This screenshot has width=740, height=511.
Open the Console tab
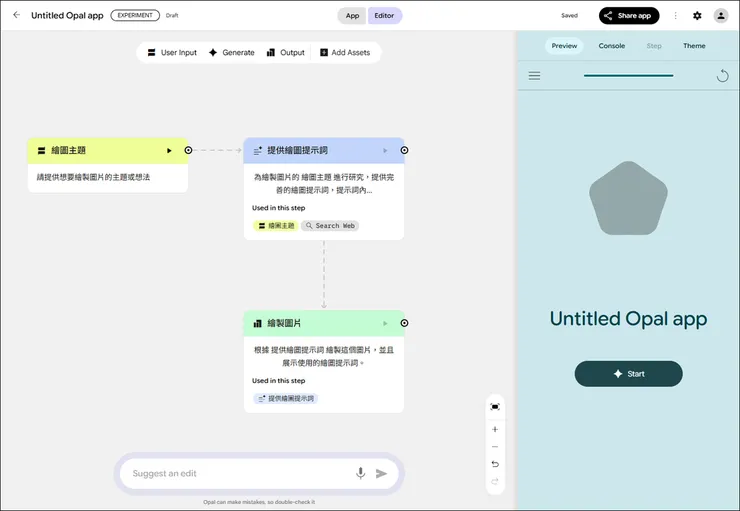click(612, 46)
